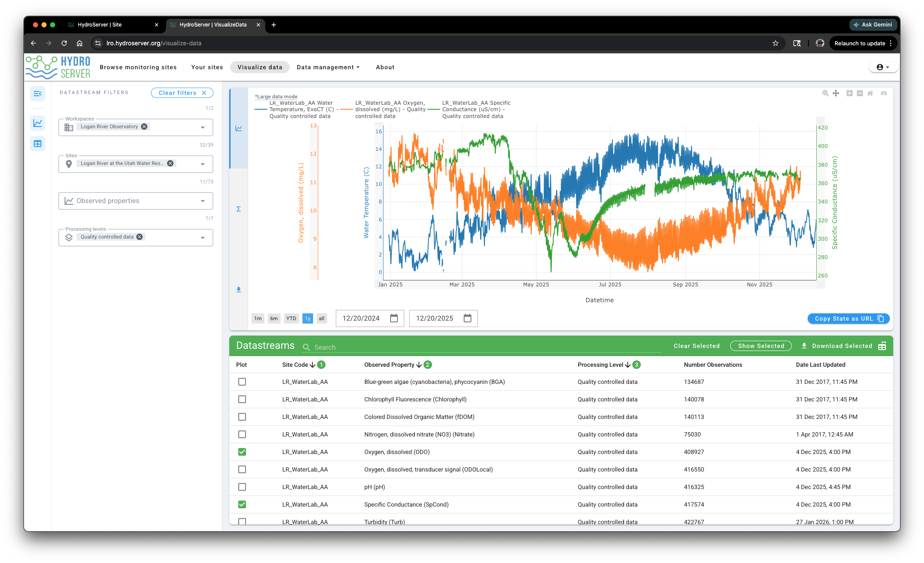Check Blue-green algae phycocyanin plot box

click(x=242, y=382)
